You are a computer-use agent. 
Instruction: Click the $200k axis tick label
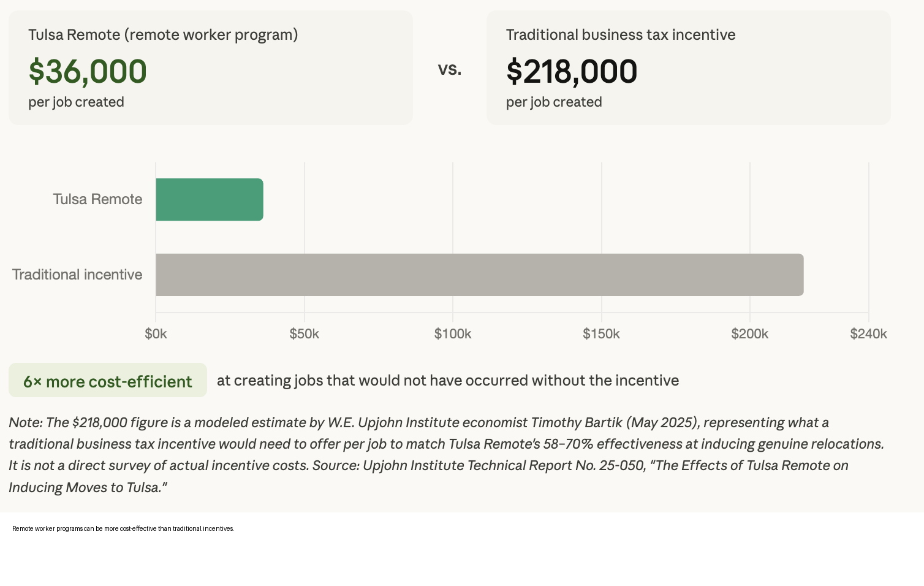click(749, 334)
